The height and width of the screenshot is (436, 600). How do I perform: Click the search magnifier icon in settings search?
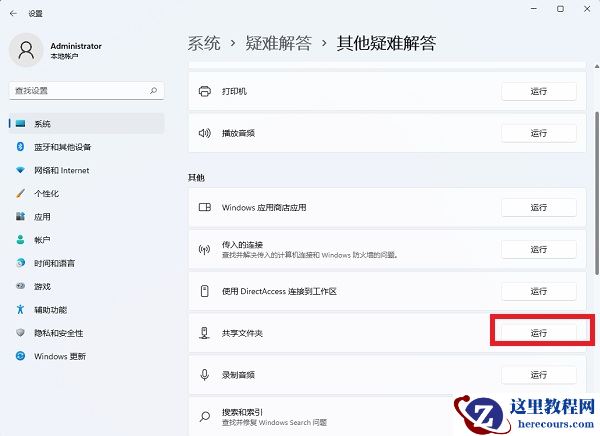click(x=153, y=91)
